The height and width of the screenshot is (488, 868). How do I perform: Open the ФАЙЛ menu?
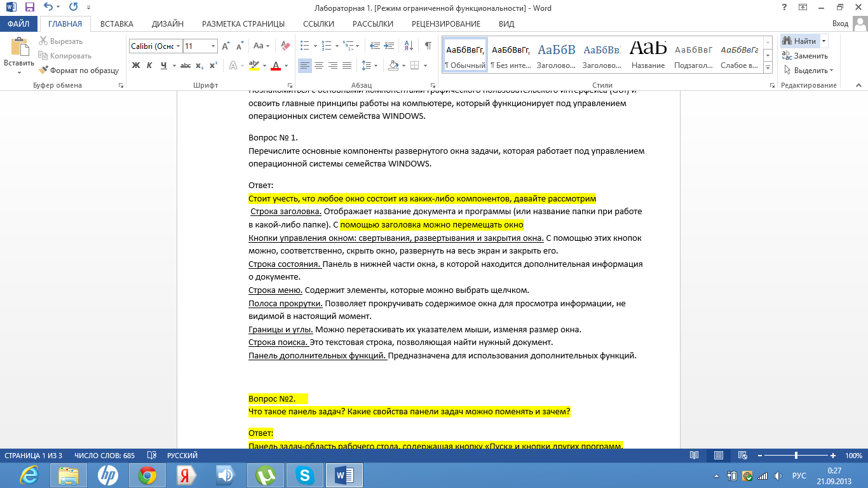point(18,24)
